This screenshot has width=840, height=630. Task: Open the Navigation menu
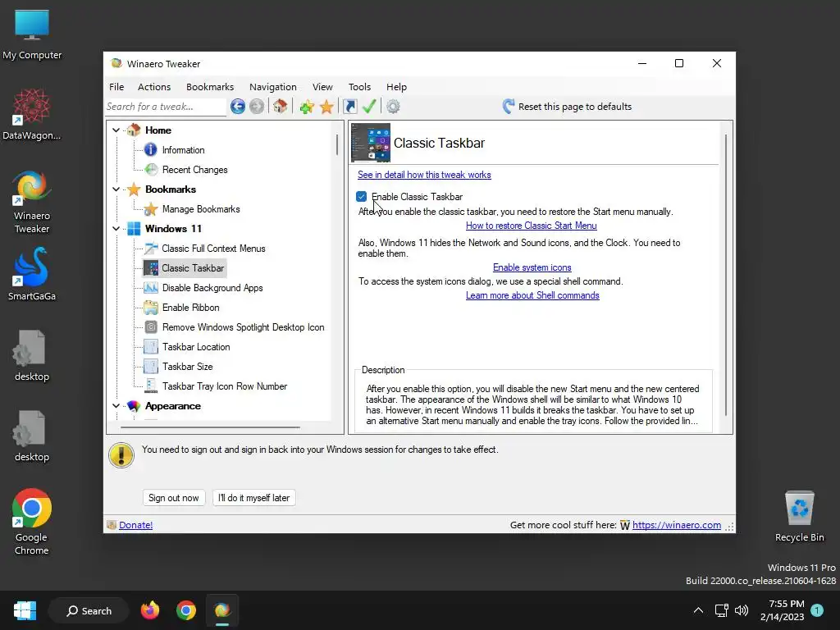(272, 87)
